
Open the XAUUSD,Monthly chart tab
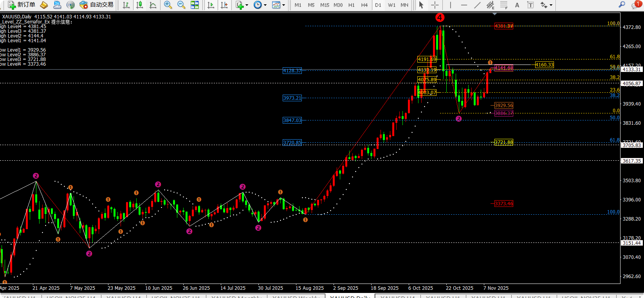[x=236, y=296]
